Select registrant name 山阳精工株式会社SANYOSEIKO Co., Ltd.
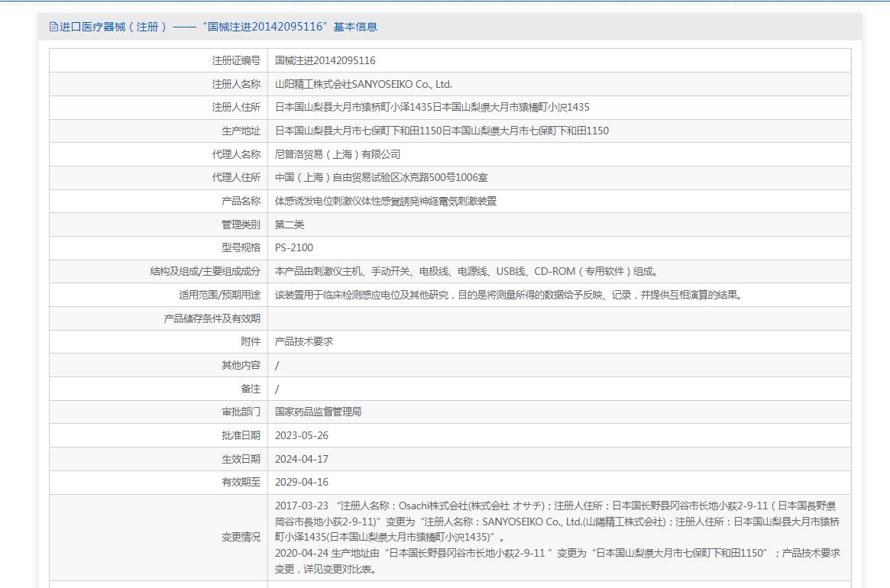Viewport: 890px width, 588px height. coord(364,84)
